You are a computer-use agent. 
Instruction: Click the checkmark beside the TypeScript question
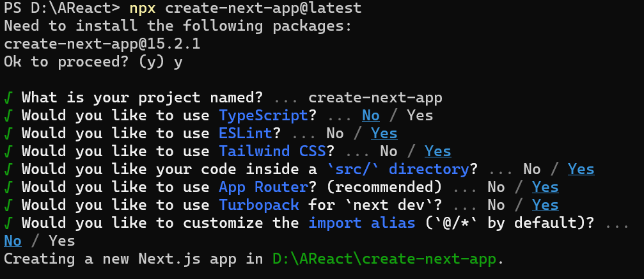pos(8,115)
